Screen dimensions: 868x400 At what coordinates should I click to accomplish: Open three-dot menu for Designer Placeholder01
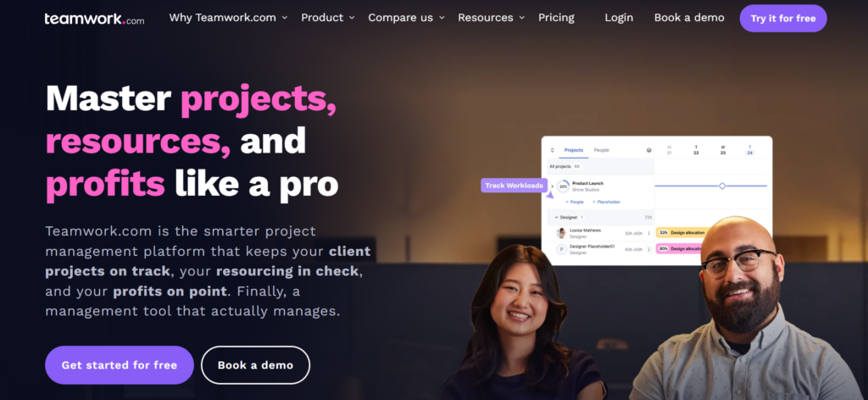(x=648, y=249)
